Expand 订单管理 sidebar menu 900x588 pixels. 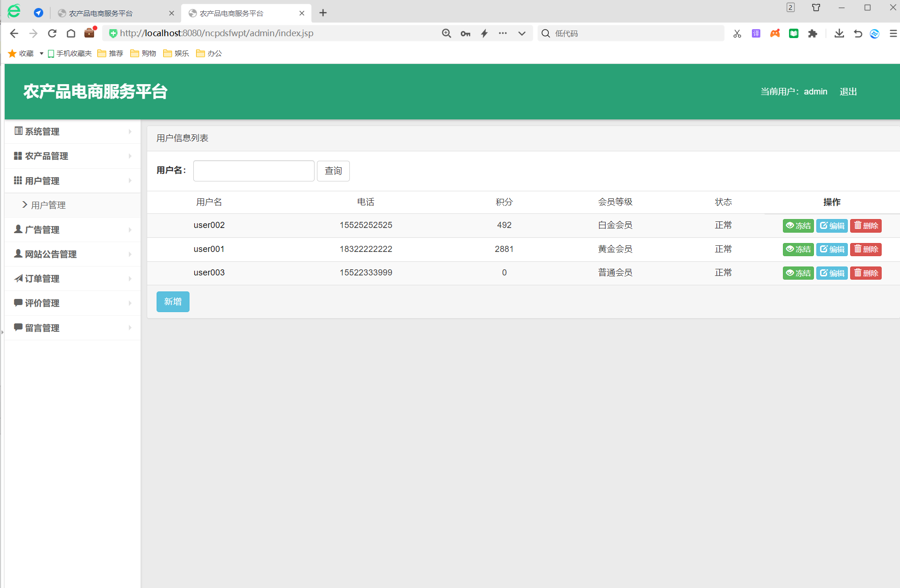(73, 279)
